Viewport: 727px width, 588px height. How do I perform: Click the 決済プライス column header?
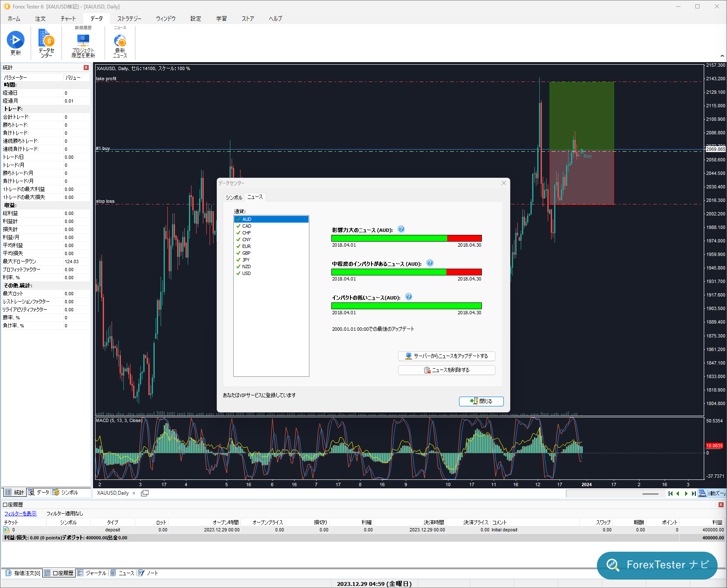coord(476,523)
